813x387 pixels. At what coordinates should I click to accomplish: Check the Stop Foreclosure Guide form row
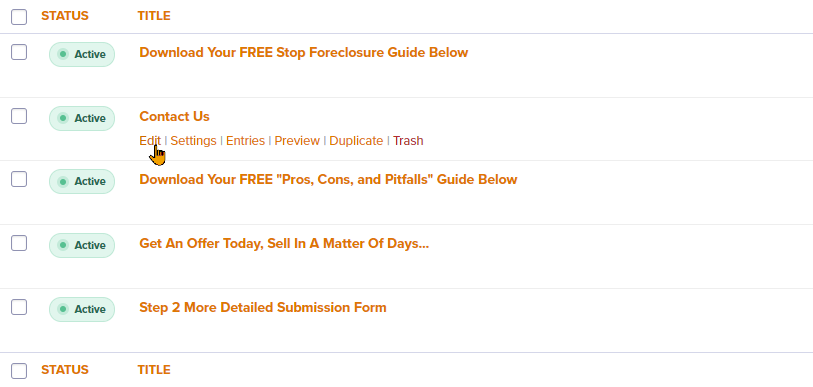(x=19, y=52)
